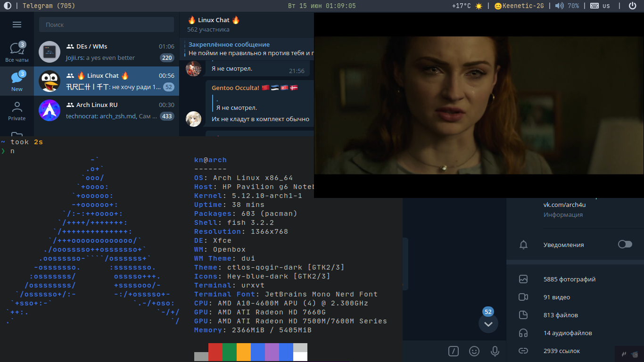Viewport: 644px width, 362px height.
Task: Click the '562 участника' member count
Action: tap(208, 29)
